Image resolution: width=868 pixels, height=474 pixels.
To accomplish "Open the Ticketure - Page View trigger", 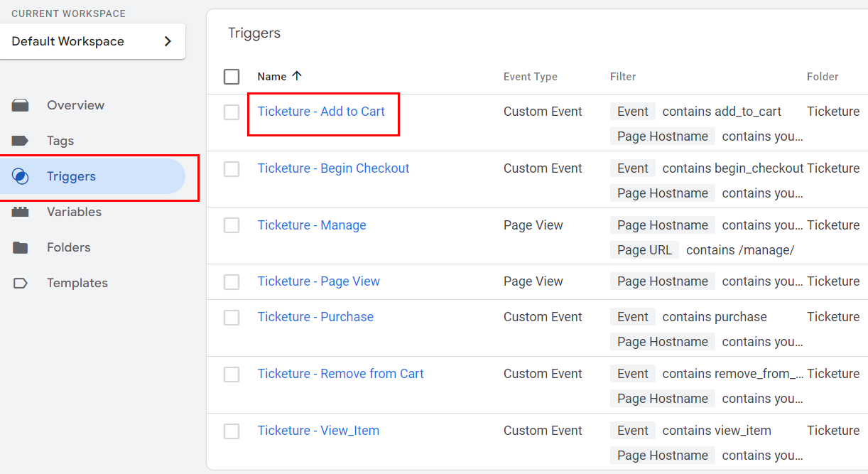I will 318,281.
